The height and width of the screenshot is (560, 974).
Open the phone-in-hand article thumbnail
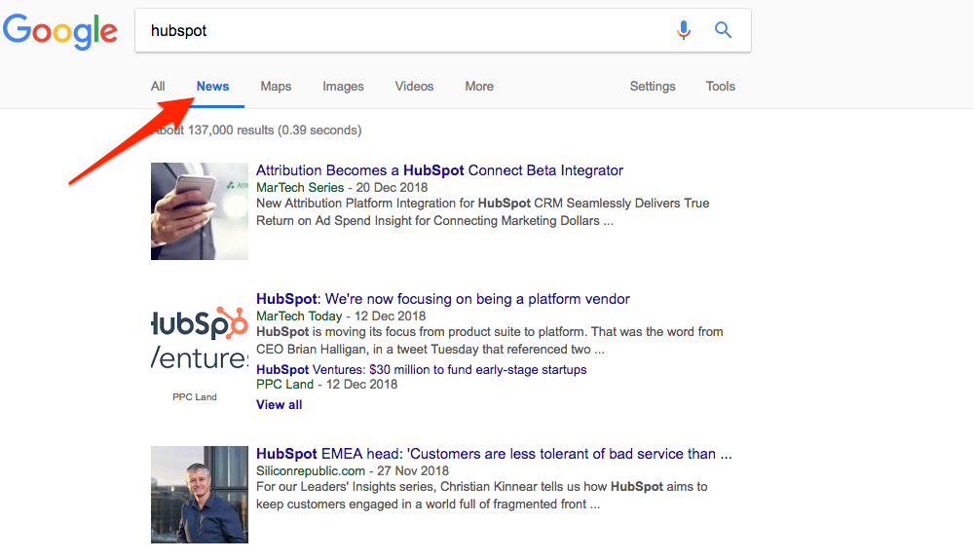point(200,211)
